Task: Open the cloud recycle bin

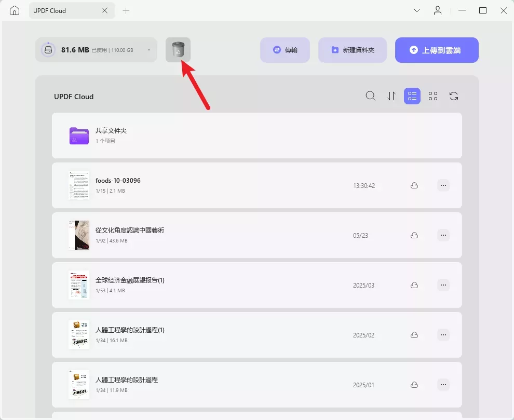Action: [x=178, y=50]
